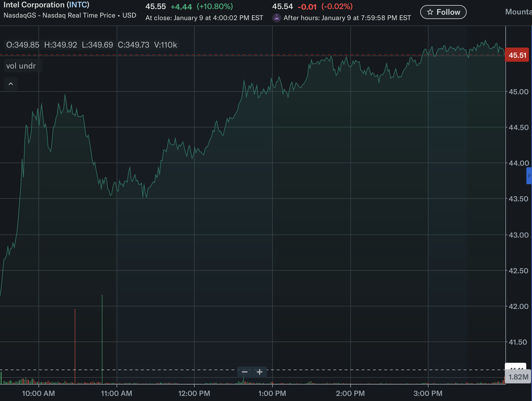Click the 43.50 price axis label
The image size is (532, 401).
click(518, 199)
